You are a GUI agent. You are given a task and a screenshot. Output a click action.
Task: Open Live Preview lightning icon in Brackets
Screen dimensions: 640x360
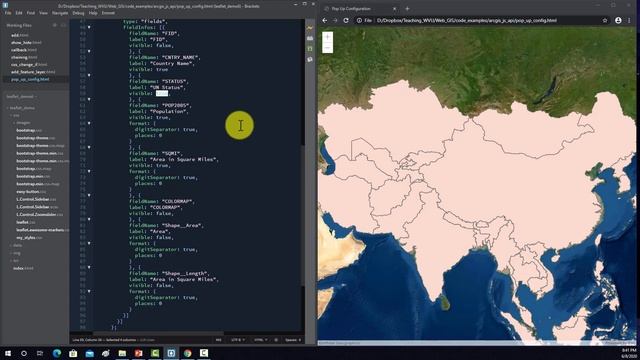coord(310,28)
